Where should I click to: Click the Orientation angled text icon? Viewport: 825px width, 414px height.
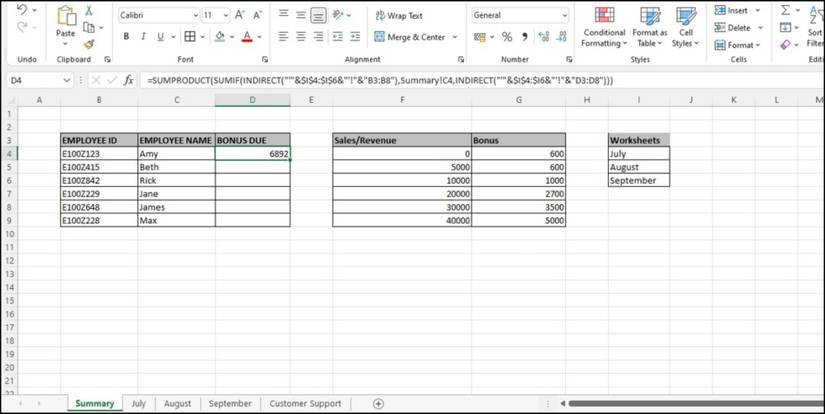point(338,15)
